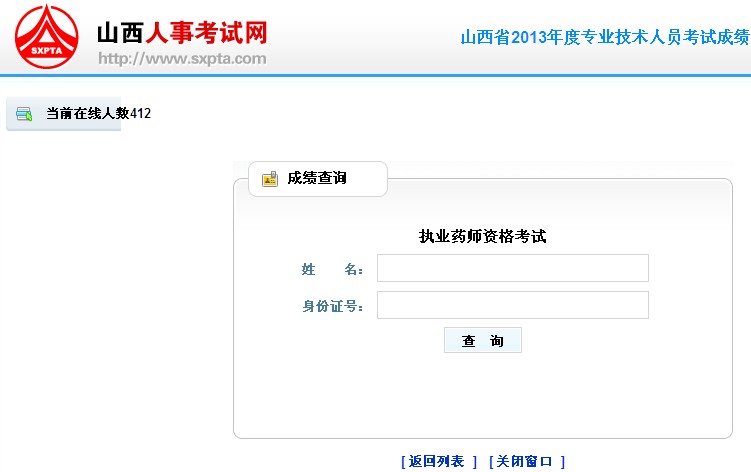Open the http://www.sxpta.com URL text
751x472 pixels.
coord(182,58)
